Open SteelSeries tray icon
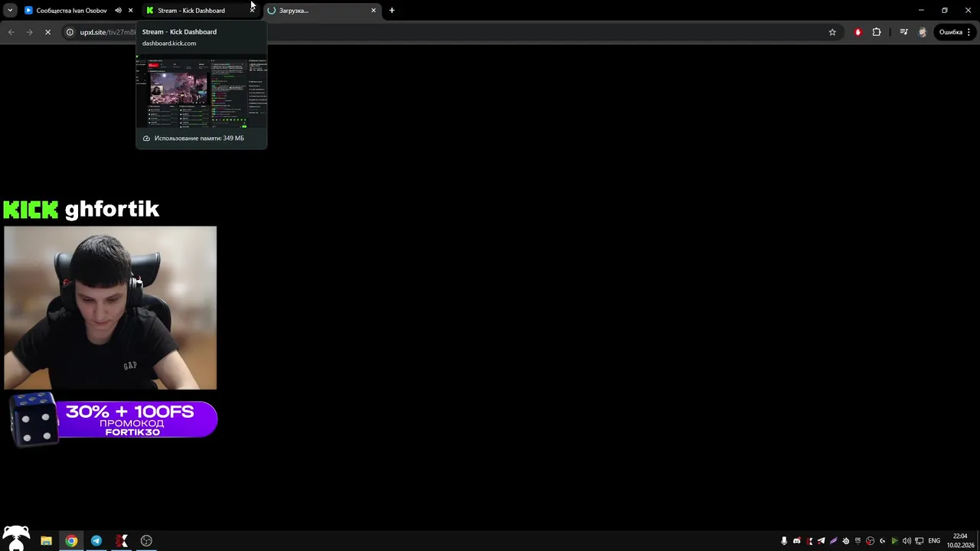Viewport: 980px width, 551px height. [846, 541]
